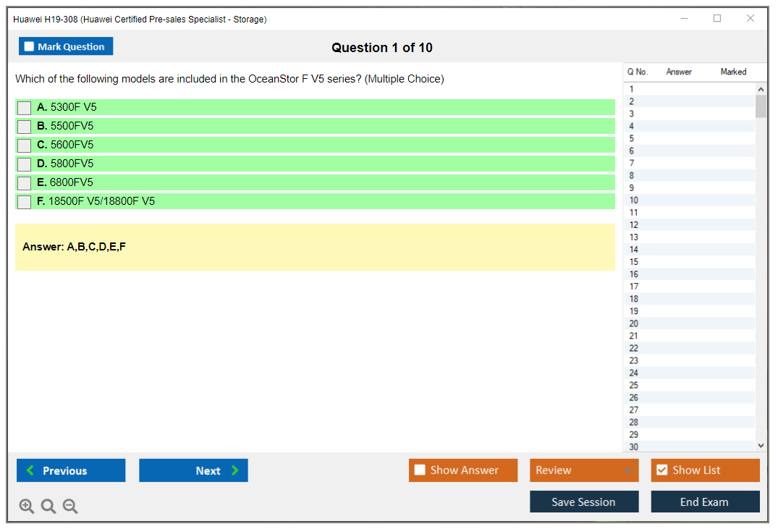Expand the Review dropdown
Viewport: 778px width, 532px height.
pos(627,470)
